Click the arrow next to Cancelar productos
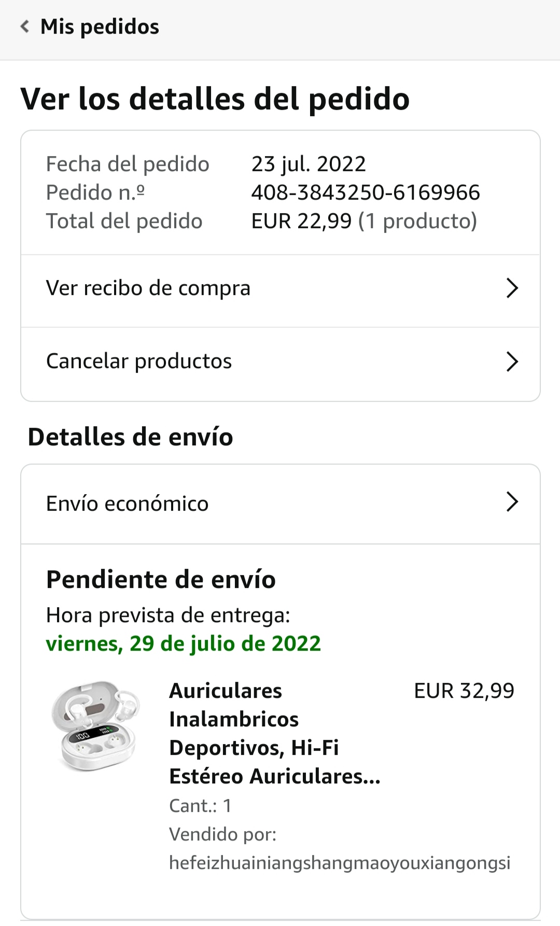560x926 pixels. point(512,362)
